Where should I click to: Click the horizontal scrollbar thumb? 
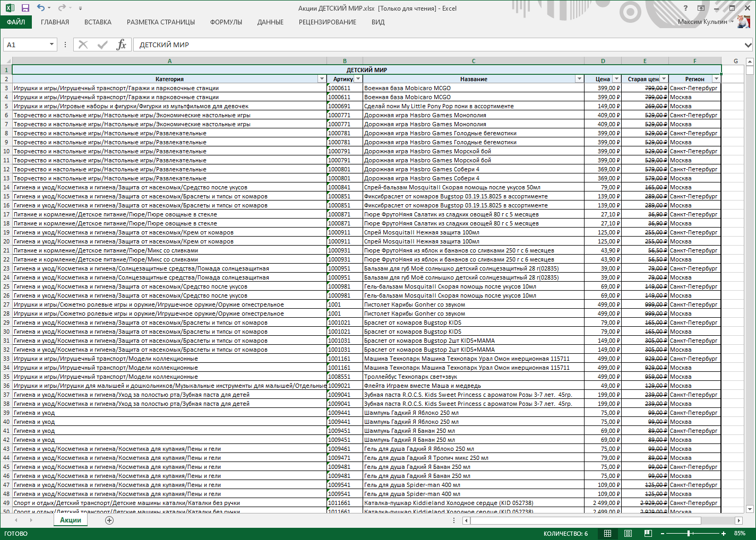586,520
